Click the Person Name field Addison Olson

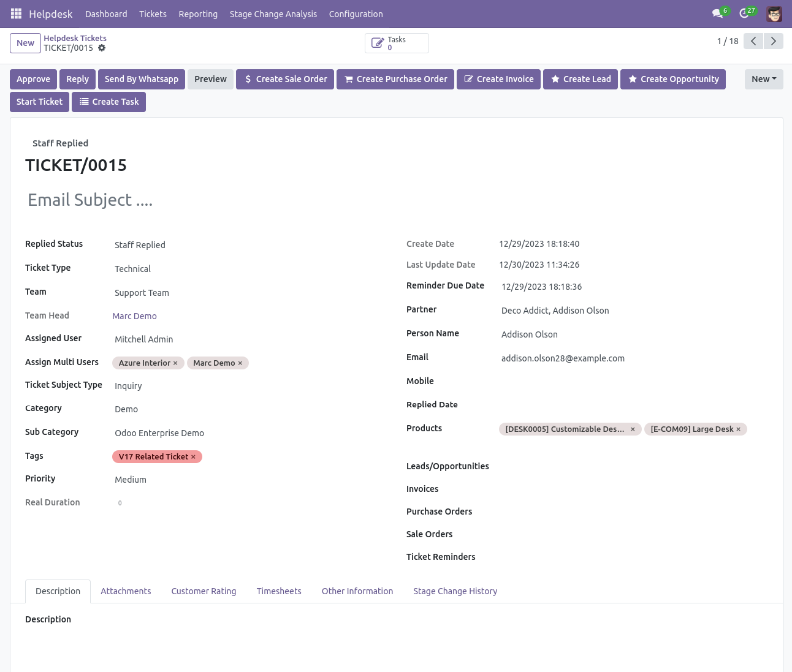[x=633, y=334]
